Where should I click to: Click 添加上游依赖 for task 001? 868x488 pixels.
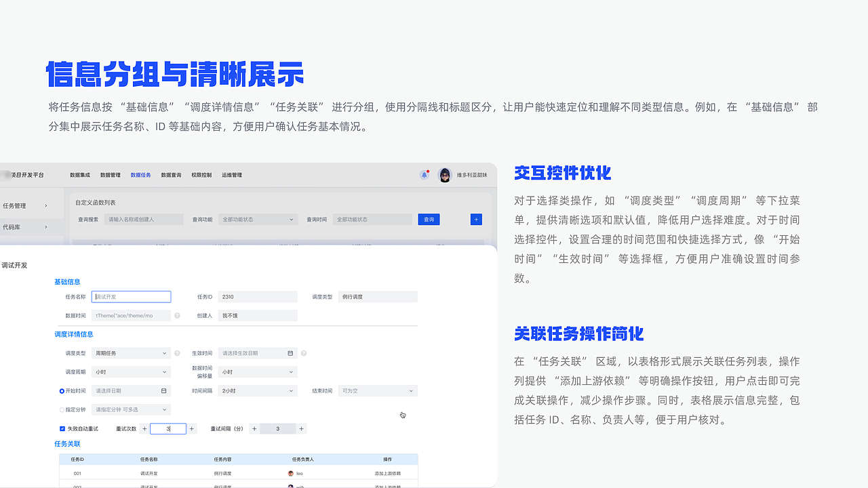pos(387,473)
